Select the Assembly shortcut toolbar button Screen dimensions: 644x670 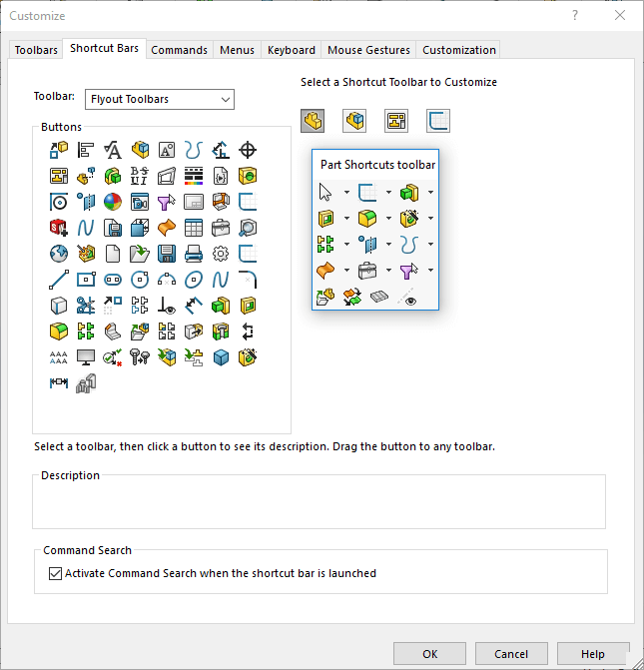pyautogui.click(x=354, y=121)
